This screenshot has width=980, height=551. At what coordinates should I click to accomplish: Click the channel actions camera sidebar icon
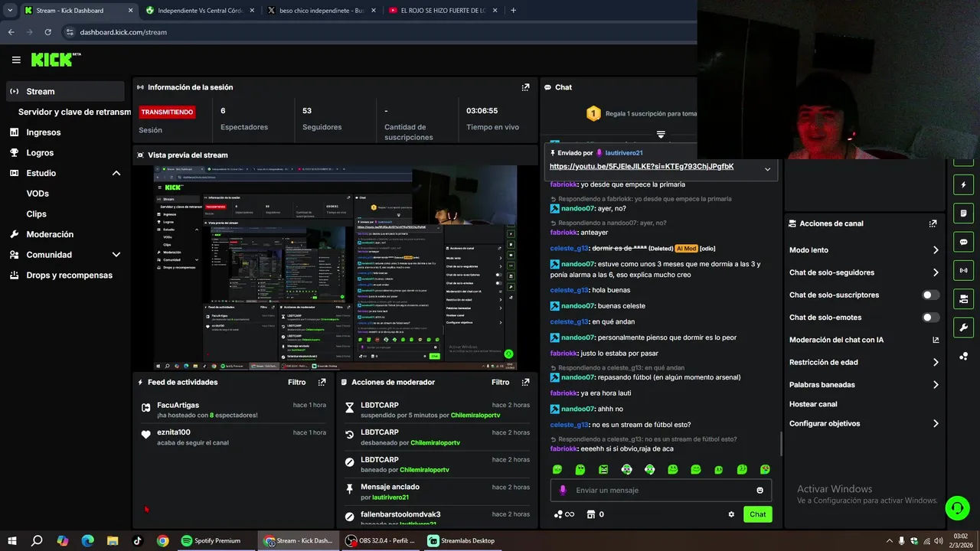point(963,298)
